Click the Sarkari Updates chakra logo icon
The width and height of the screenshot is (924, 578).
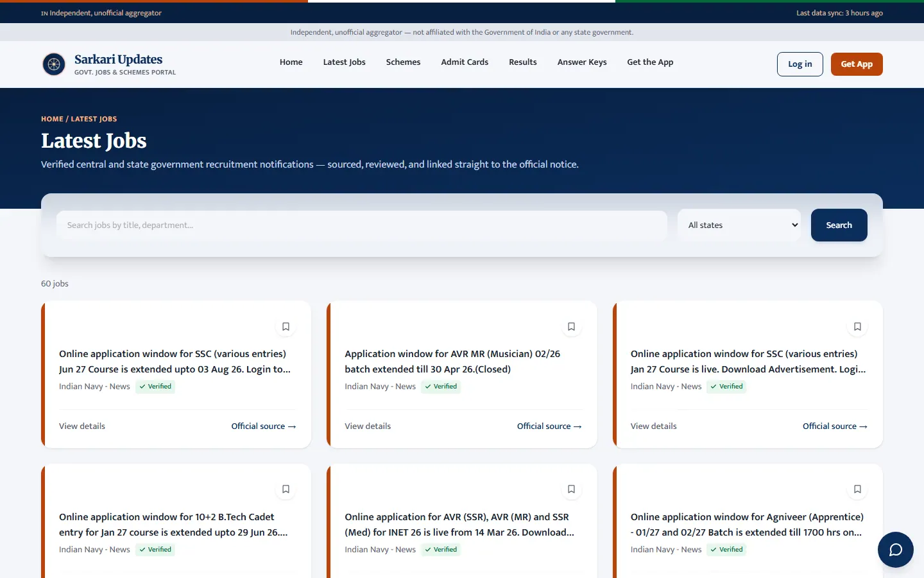click(54, 64)
